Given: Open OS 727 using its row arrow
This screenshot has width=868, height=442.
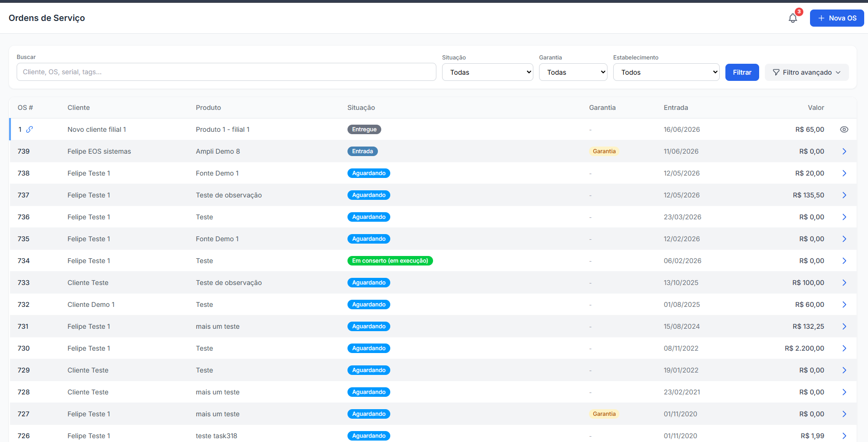Looking at the screenshot, I should click(x=844, y=414).
